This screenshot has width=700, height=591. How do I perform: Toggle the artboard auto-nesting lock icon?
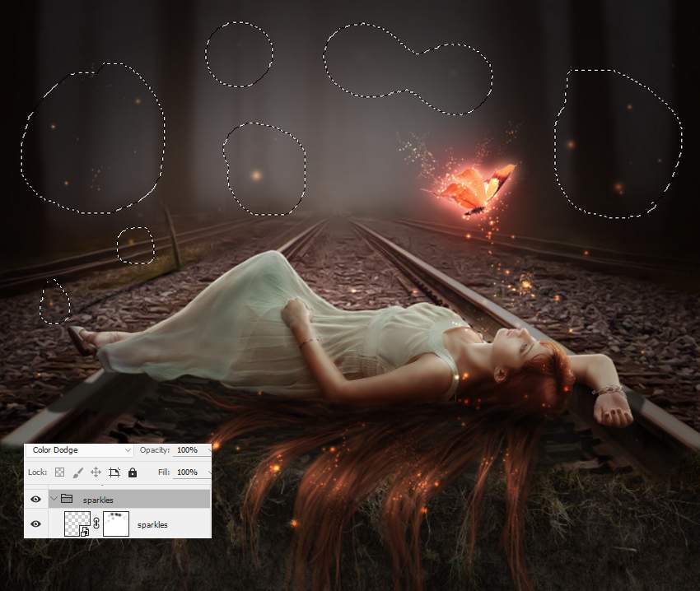(114, 472)
